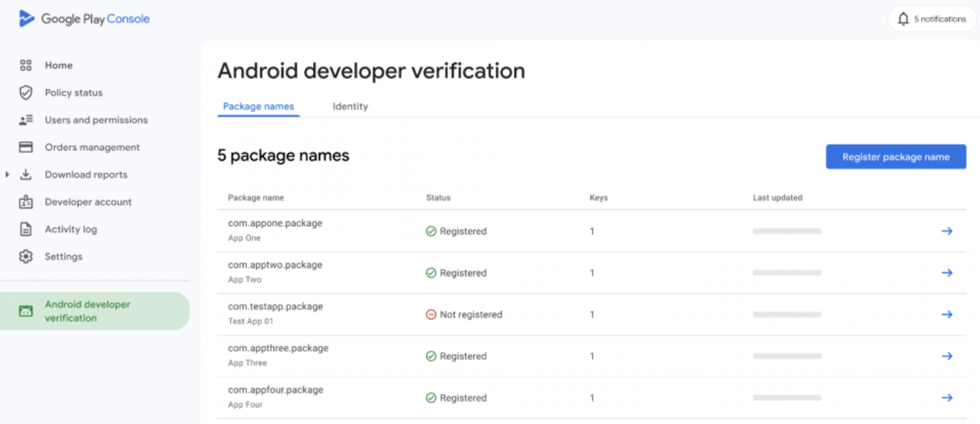Click the Developer account badge icon
Viewport: 980px width, 424px height.
[x=26, y=202]
